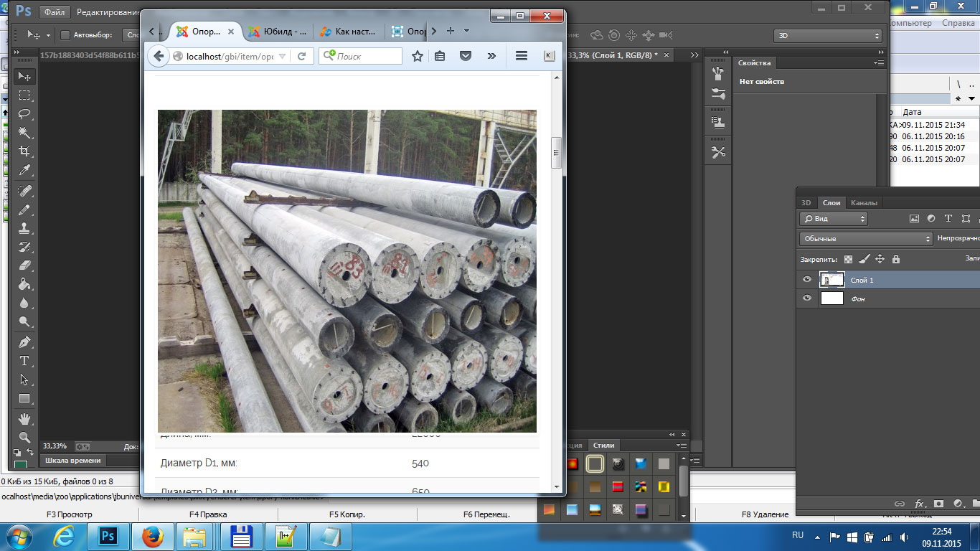
Task: Pick the Eyedropper tool
Action: pyautogui.click(x=24, y=171)
